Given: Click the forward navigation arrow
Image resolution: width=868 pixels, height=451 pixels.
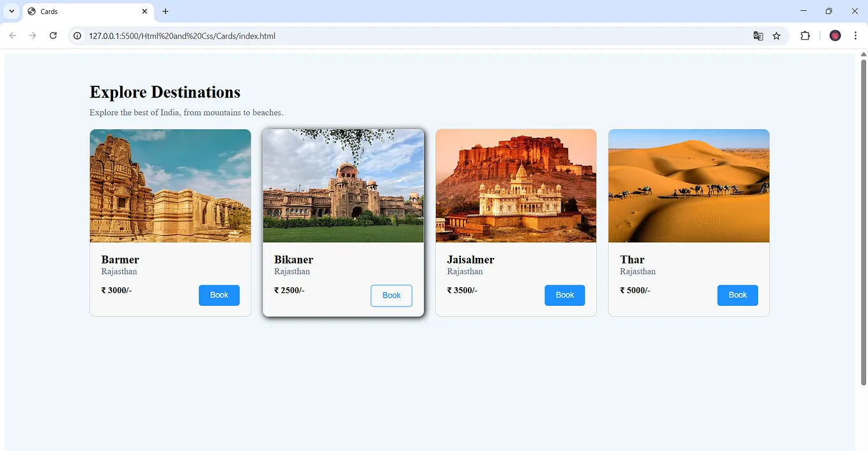Looking at the screenshot, I should click(33, 35).
